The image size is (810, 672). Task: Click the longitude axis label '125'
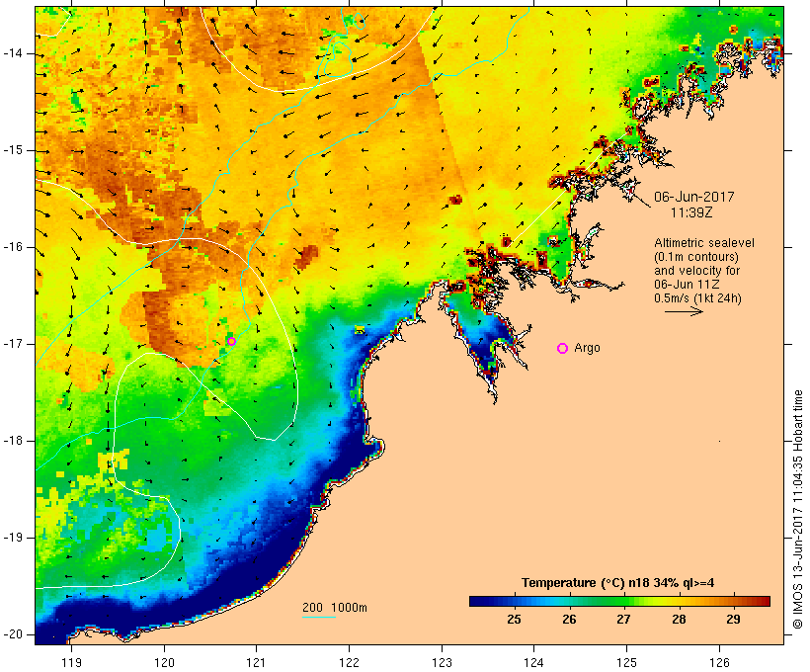click(626, 662)
